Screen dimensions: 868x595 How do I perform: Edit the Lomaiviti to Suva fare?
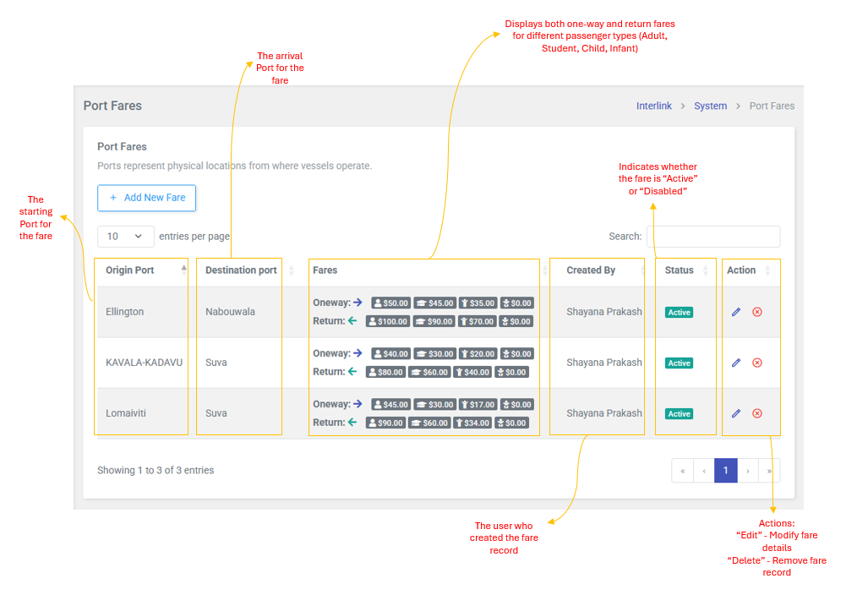click(736, 413)
